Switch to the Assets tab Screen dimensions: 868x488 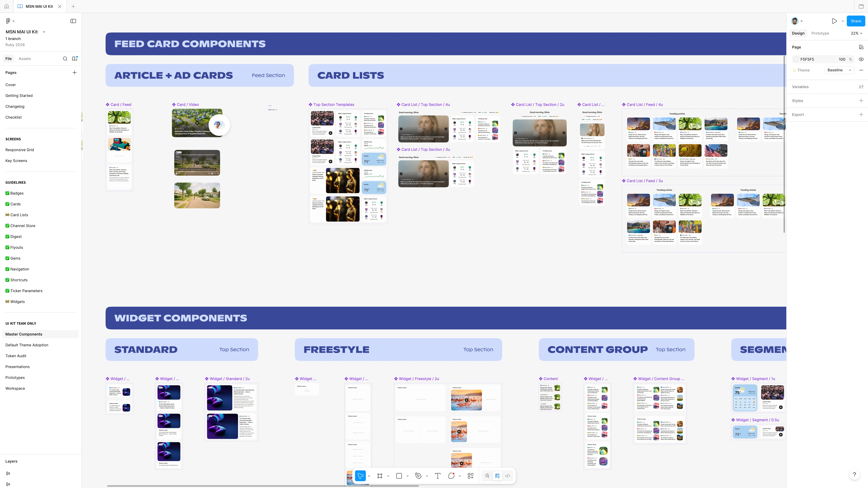pos(25,59)
